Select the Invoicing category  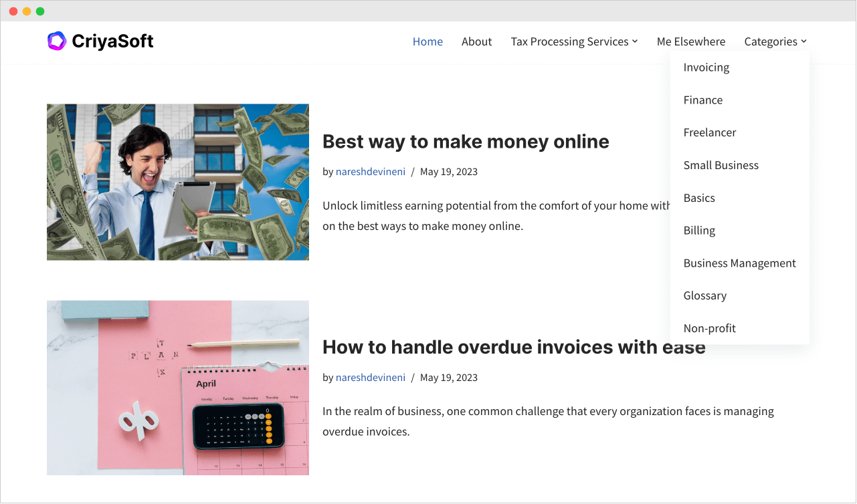point(706,68)
